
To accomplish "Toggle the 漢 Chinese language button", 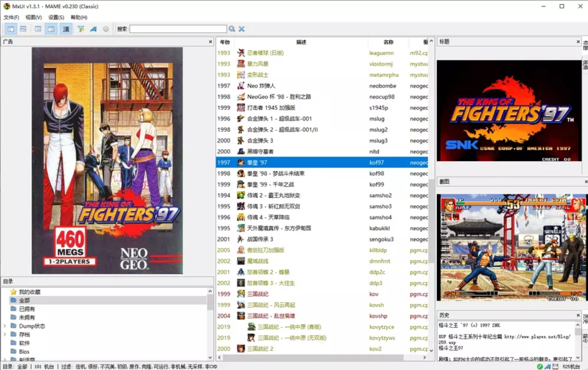I will (66, 29).
